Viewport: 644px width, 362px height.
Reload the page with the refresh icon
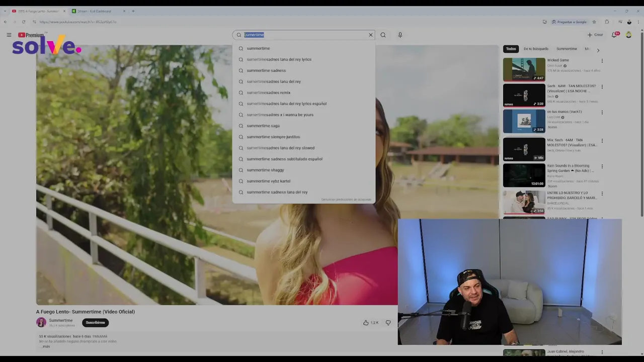[x=23, y=22]
